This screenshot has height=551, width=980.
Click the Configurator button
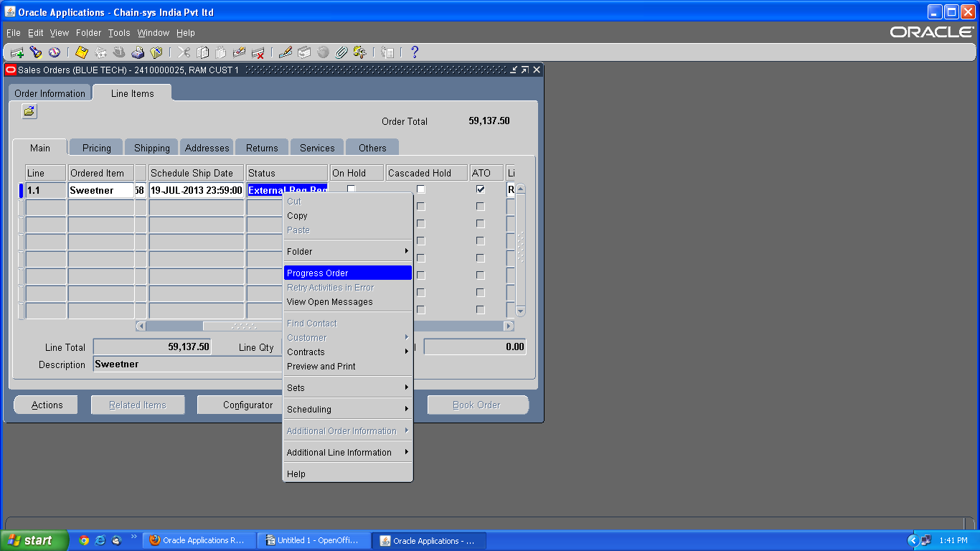[240, 405]
